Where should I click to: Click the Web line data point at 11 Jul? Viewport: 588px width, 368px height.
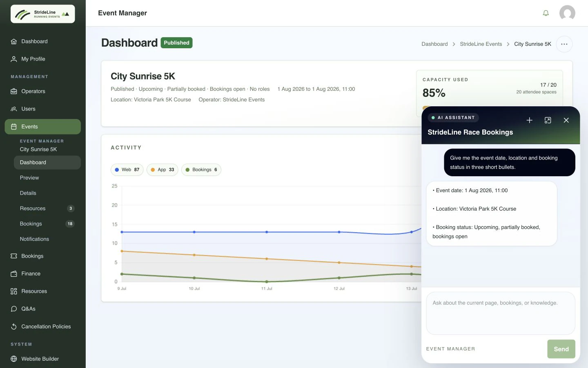267,232
